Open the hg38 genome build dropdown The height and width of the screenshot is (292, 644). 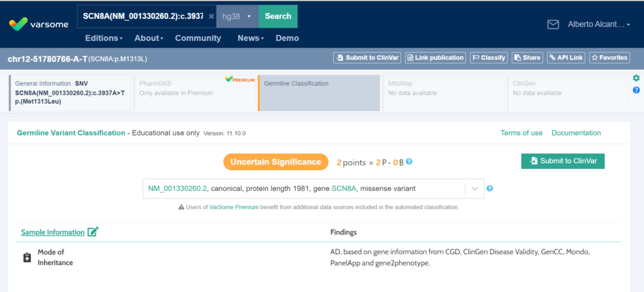(237, 16)
